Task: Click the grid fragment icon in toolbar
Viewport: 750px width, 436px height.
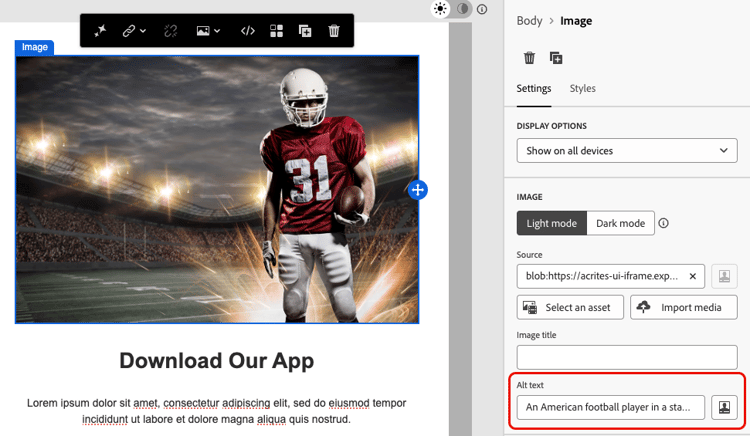Action: [x=276, y=31]
